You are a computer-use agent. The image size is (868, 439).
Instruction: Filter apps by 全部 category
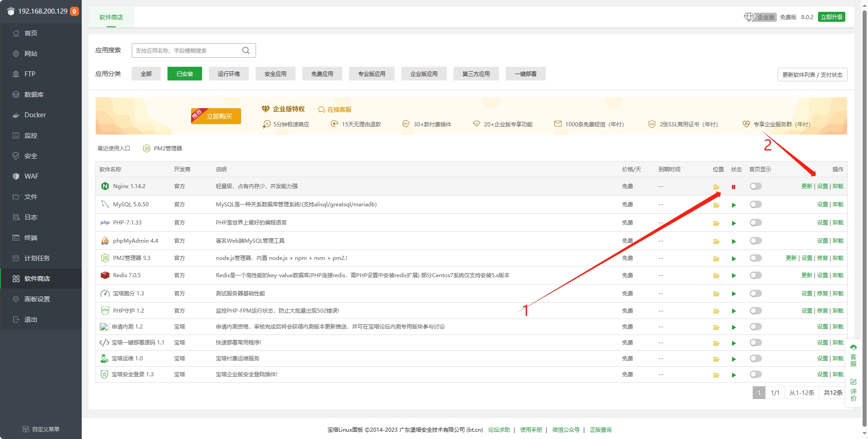[x=146, y=74]
